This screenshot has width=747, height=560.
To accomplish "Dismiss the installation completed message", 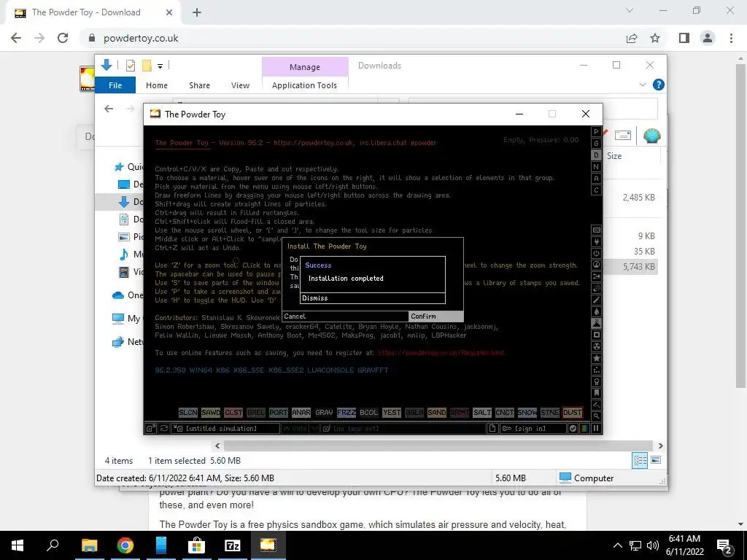I will [373, 298].
